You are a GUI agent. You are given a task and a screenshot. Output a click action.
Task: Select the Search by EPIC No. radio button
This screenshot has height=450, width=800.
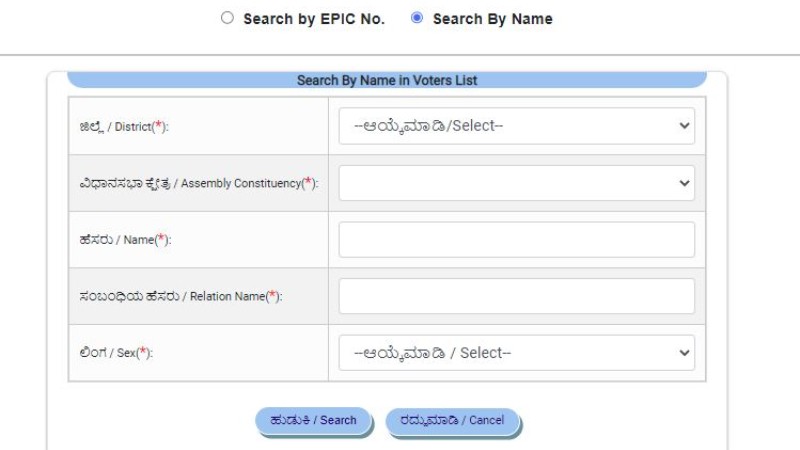pos(227,18)
